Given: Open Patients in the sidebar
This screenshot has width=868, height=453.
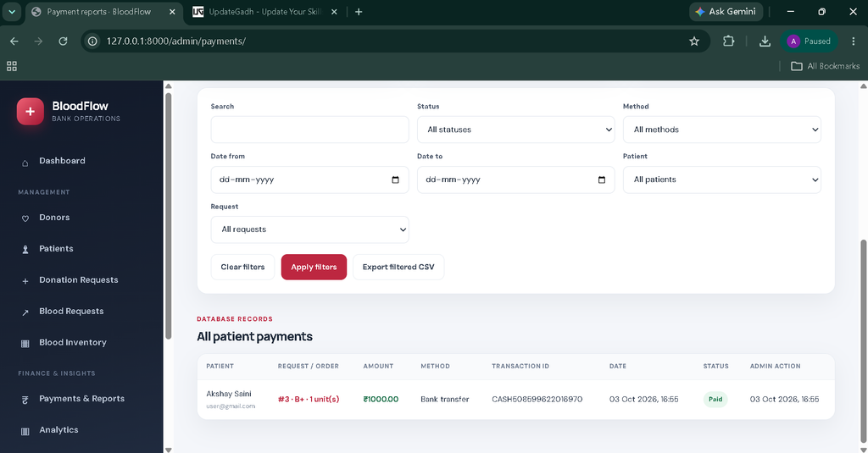Looking at the screenshot, I should (x=56, y=249).
